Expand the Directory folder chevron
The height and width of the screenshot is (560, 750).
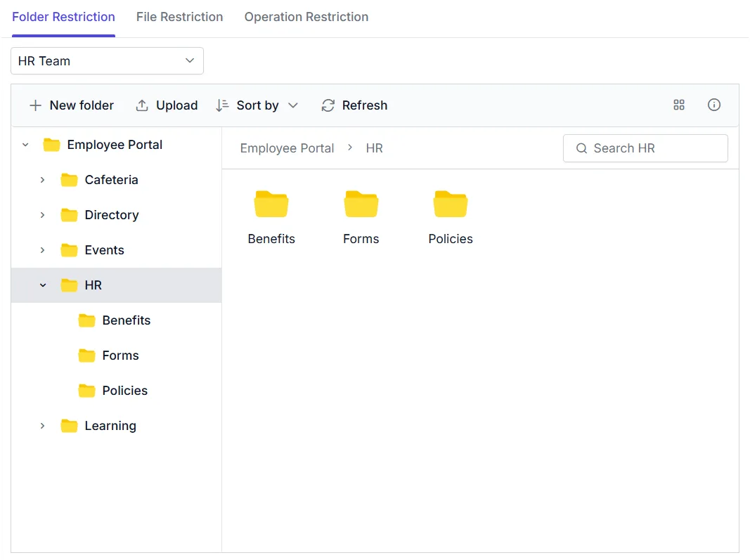click(x=43, y=215)
